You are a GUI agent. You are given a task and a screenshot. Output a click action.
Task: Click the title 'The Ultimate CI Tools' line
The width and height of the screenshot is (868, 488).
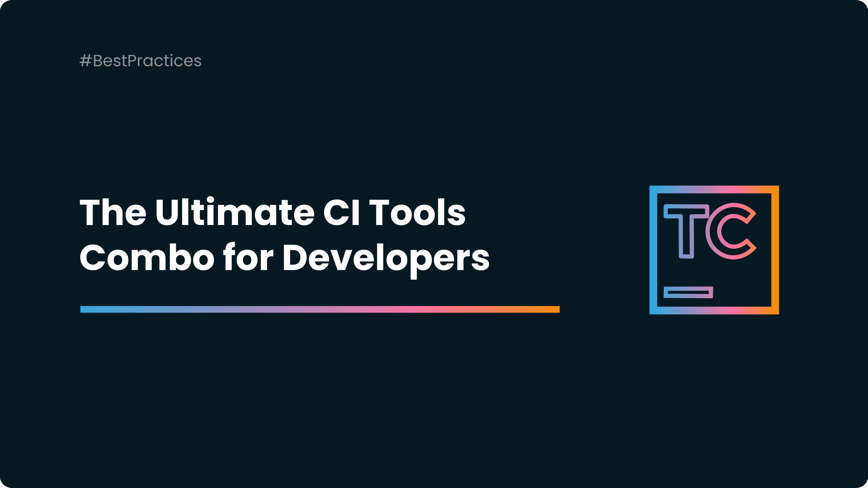[x=272, y=212]
